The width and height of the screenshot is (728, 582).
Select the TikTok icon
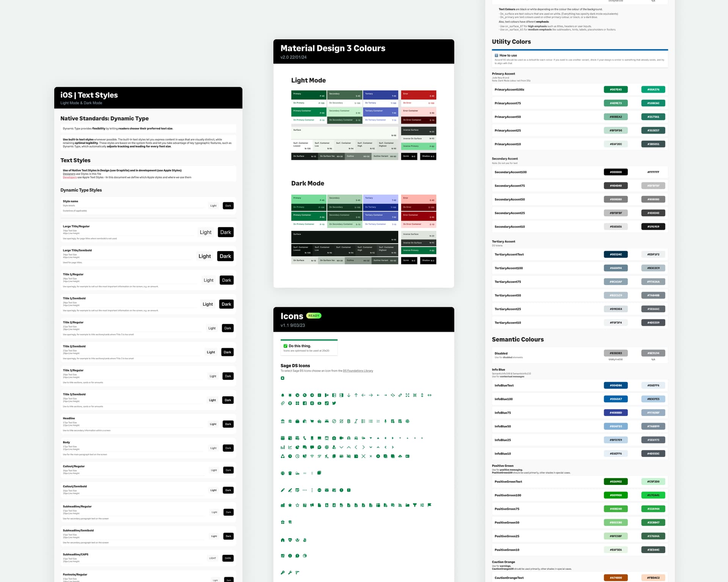pyautogui.click(x=326, y=403)
